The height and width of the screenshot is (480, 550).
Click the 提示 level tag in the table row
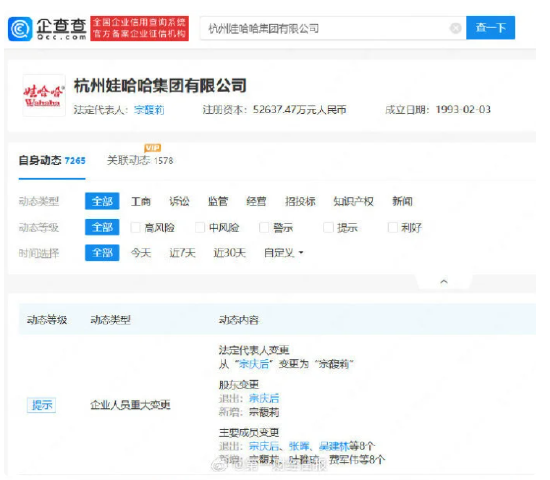41,405
